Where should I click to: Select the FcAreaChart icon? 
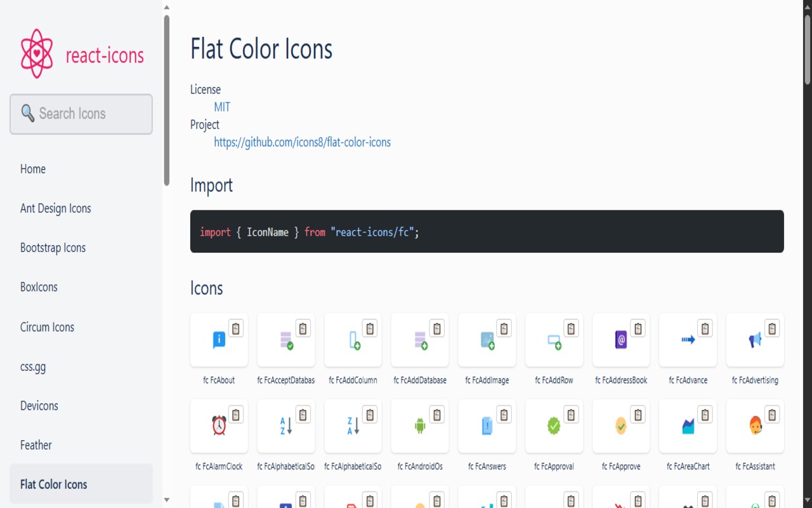pos(688,425)
